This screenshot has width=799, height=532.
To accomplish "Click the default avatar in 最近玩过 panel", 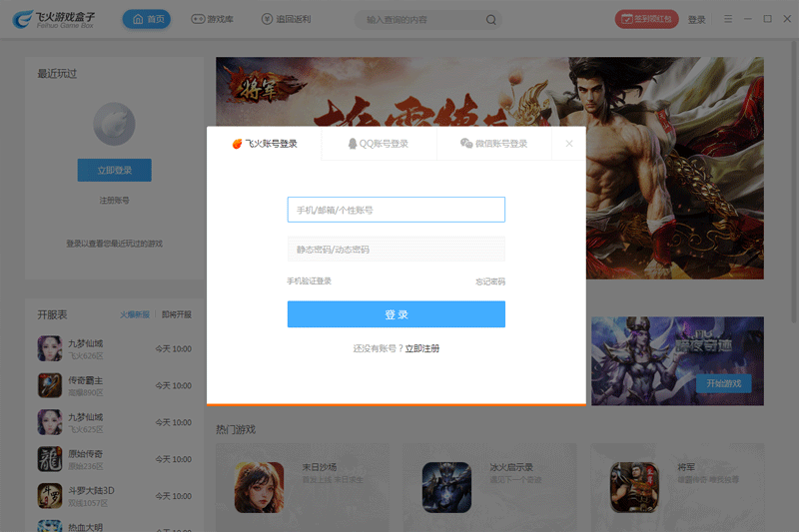I will pyautogui.click(x=114, y=124).
